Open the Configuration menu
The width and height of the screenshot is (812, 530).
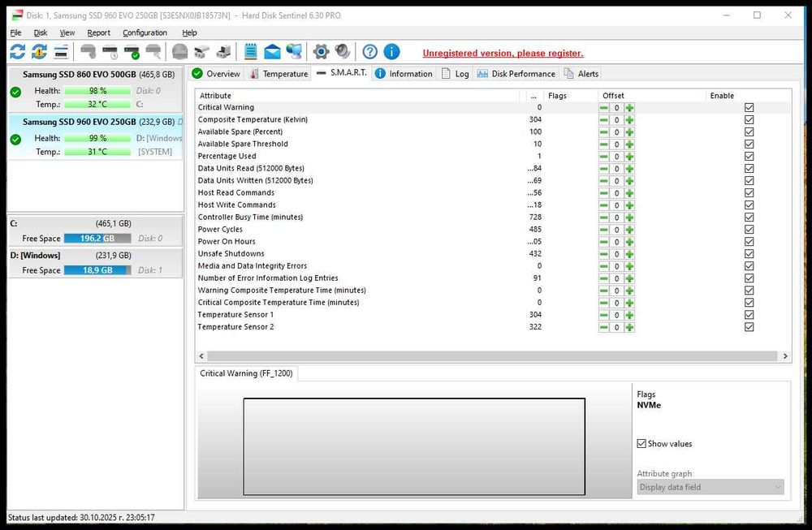coord(145,32)
